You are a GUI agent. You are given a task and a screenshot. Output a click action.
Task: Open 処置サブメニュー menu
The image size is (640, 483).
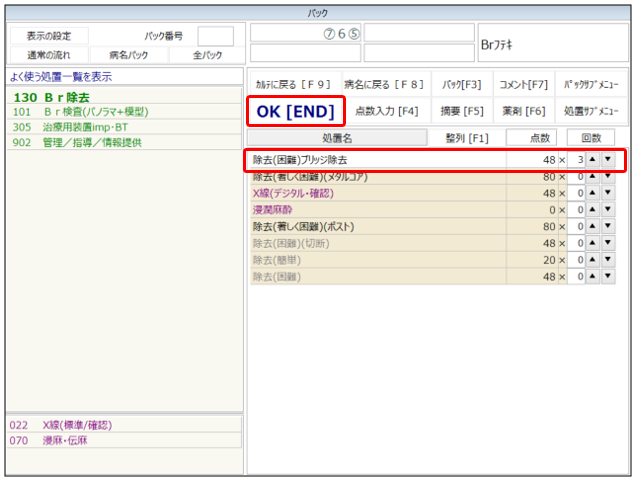pyautogui.click(x=591, y=111)
